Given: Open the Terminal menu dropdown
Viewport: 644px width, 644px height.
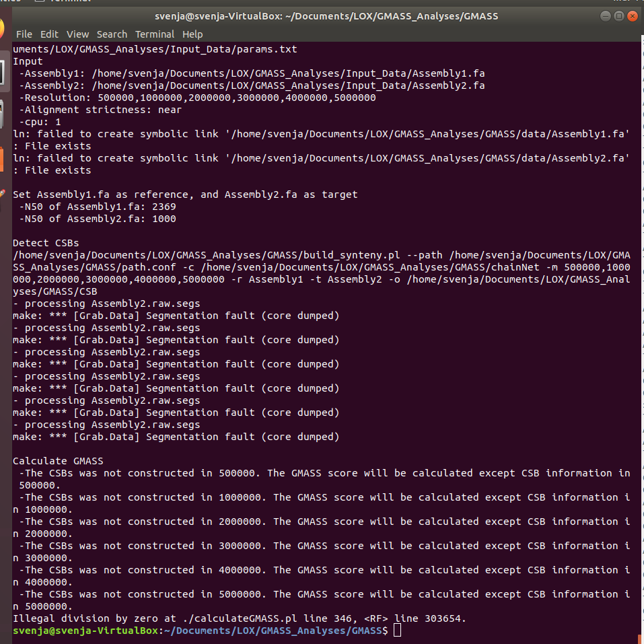Looking at the screenshot, I should point(154,34).
